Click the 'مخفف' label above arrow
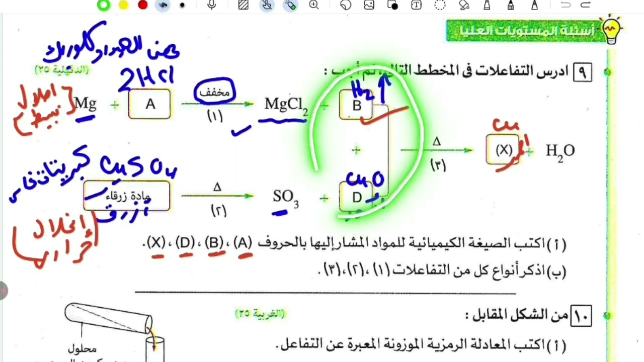 (215, 93)
